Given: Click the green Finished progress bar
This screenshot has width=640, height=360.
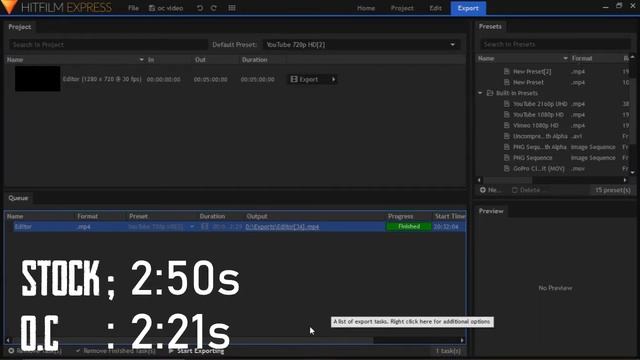Looking at the screenshot, I should tap(409, 227).
